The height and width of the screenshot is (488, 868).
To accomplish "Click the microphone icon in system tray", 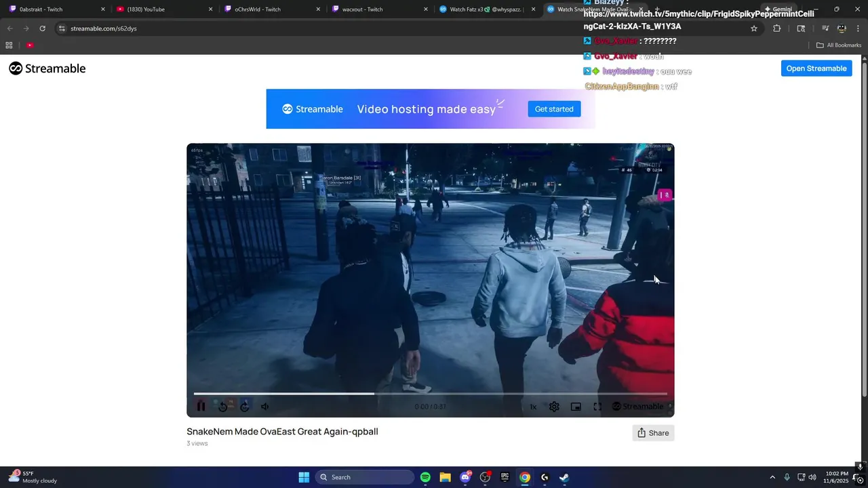I will point(787,477).
